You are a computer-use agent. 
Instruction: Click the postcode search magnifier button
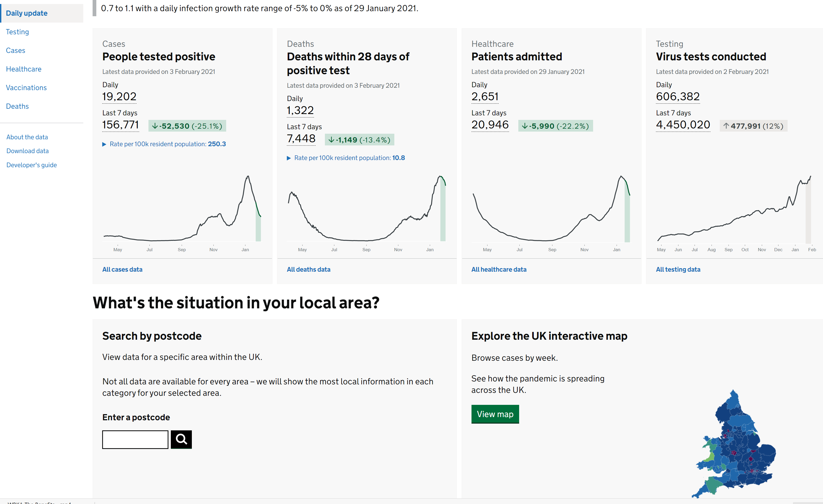pyautogui.click(x=181, y=439)
